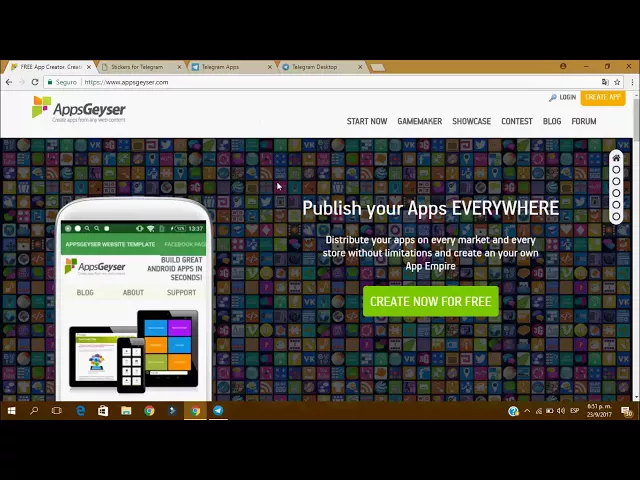Image resolution: width=640 pixels, height=480 pixels.
Task: Click the green secure padlock icon
Action: (x=50, y=82)
